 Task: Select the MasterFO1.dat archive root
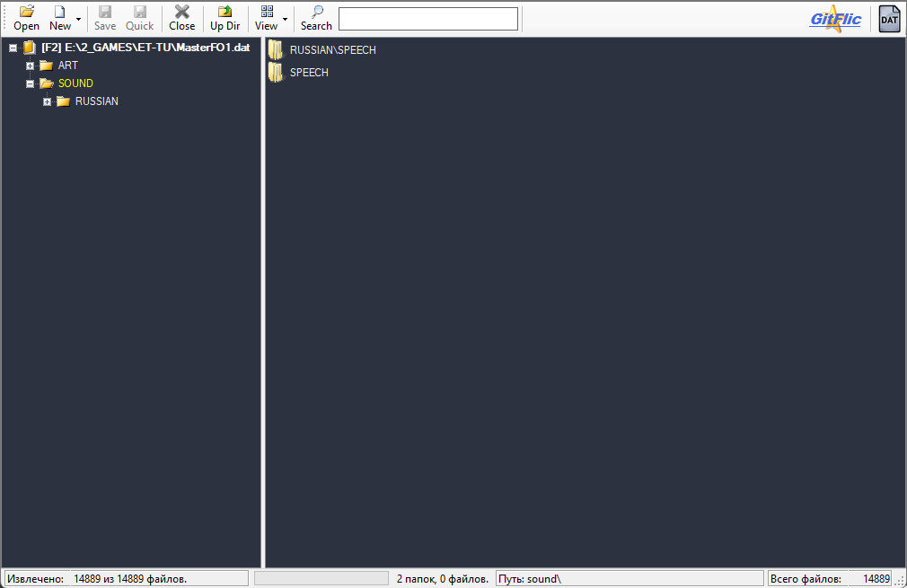145,48
